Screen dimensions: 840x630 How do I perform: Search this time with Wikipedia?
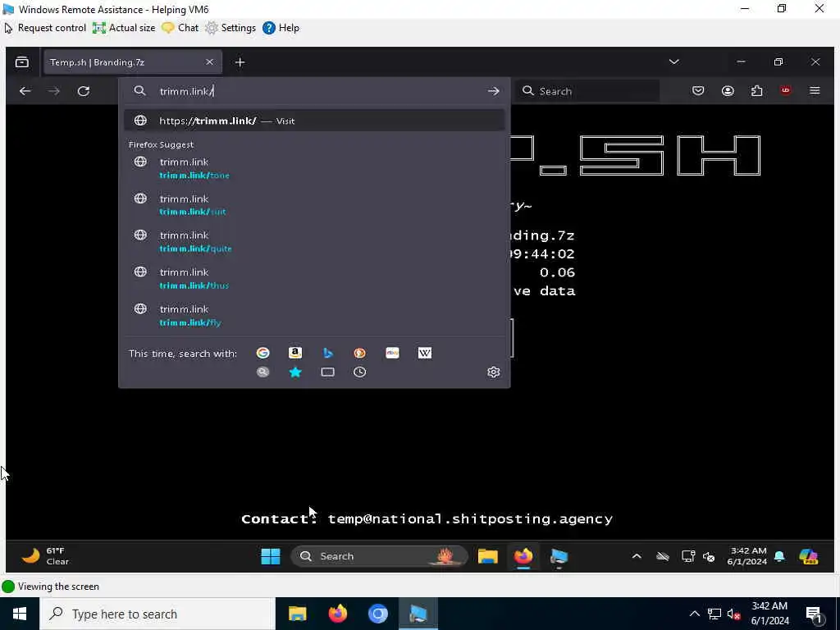425,353
